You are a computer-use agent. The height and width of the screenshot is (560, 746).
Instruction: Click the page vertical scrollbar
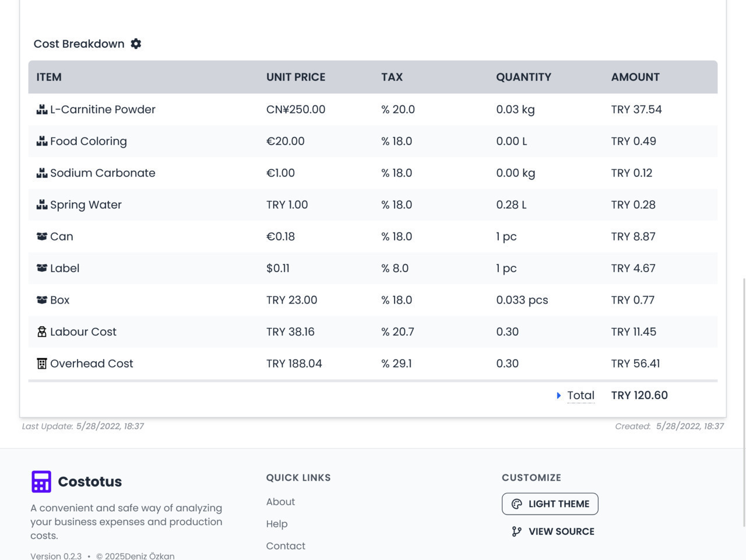tap(743, 402)
